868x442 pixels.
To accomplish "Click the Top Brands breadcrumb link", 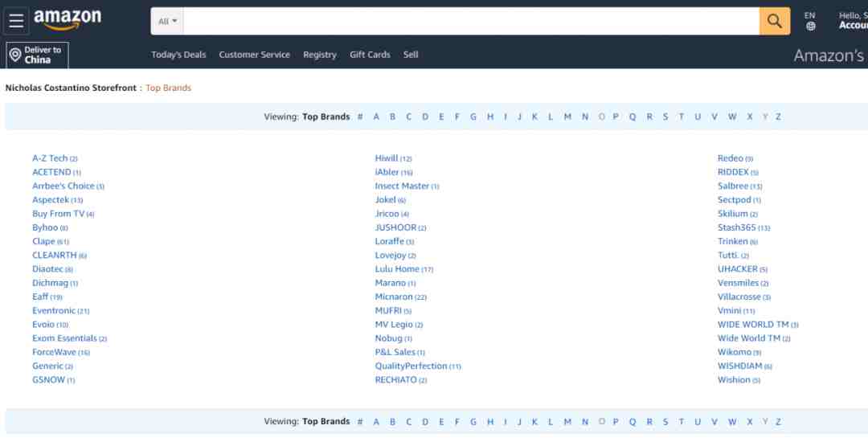I will click(168, 88).
